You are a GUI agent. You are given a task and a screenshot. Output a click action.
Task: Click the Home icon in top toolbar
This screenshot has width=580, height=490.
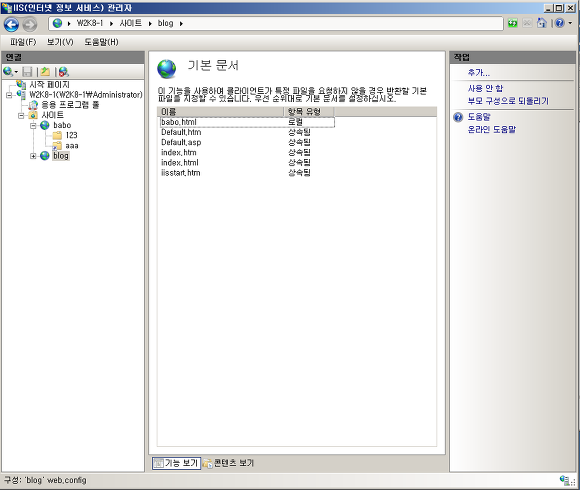542,23
